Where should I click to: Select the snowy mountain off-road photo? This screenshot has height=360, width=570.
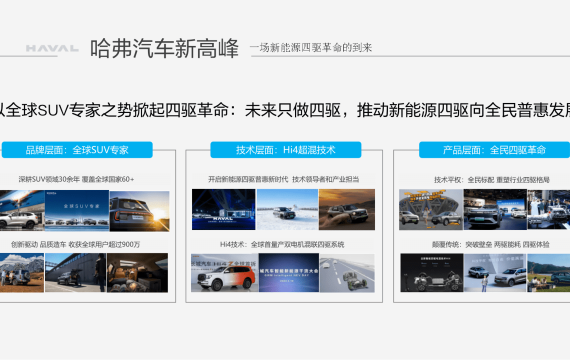[22, 273]
